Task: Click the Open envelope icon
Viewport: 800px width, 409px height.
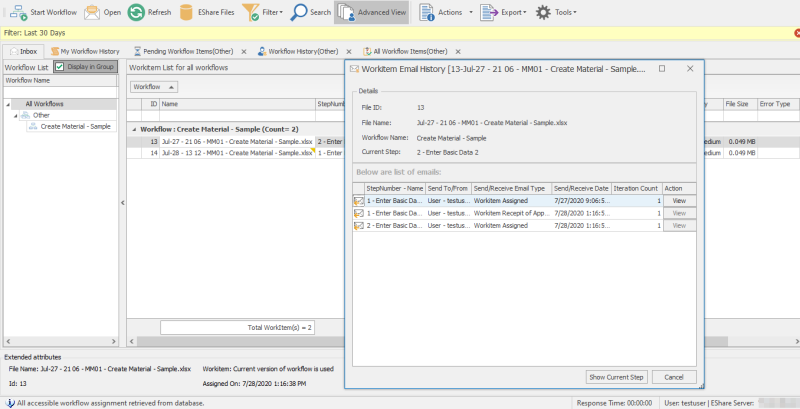Action: [x=92, y=13]
